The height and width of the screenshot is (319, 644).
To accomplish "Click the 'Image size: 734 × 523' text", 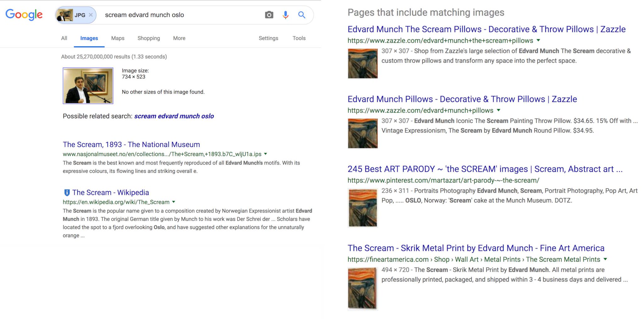I will [135, 74].
